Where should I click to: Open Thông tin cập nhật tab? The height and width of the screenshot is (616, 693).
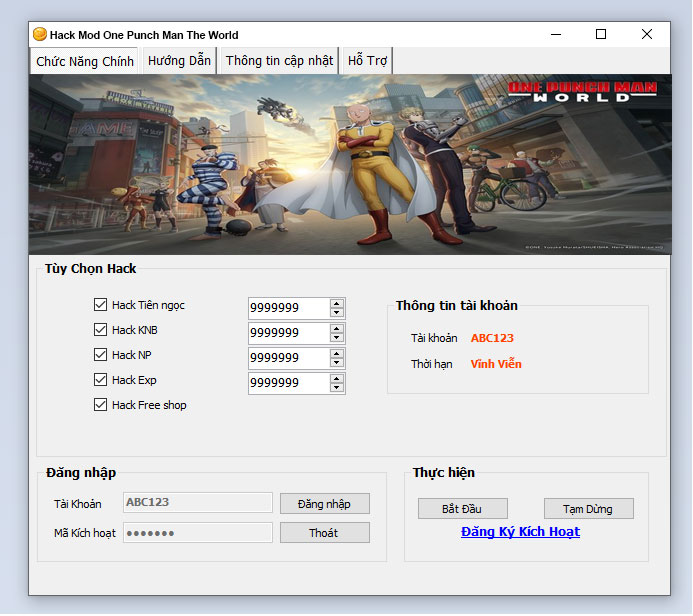coord(279,61)
